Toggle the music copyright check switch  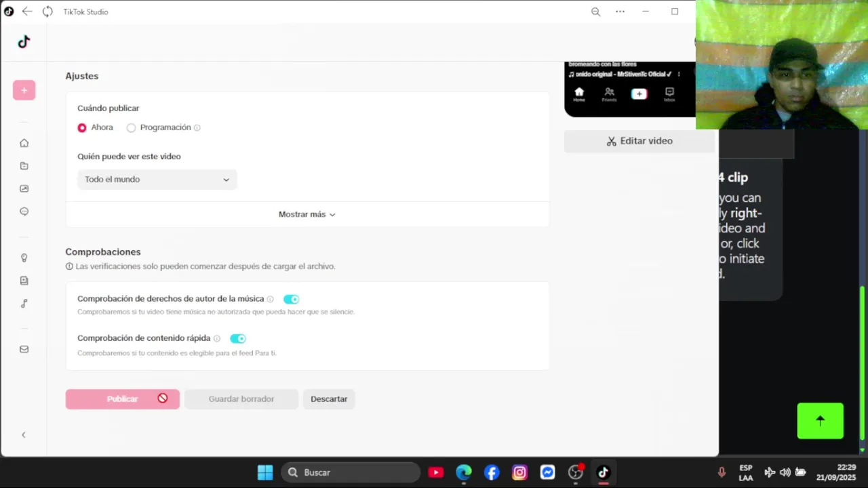(x=291, y=299)
